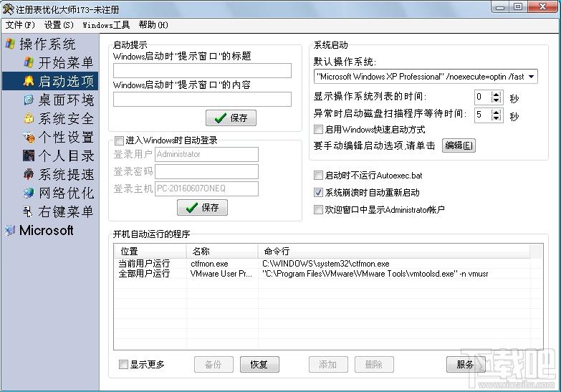Click the 名称 column header
This screenshot has height=392, width=561.
[x=222, y=252]
